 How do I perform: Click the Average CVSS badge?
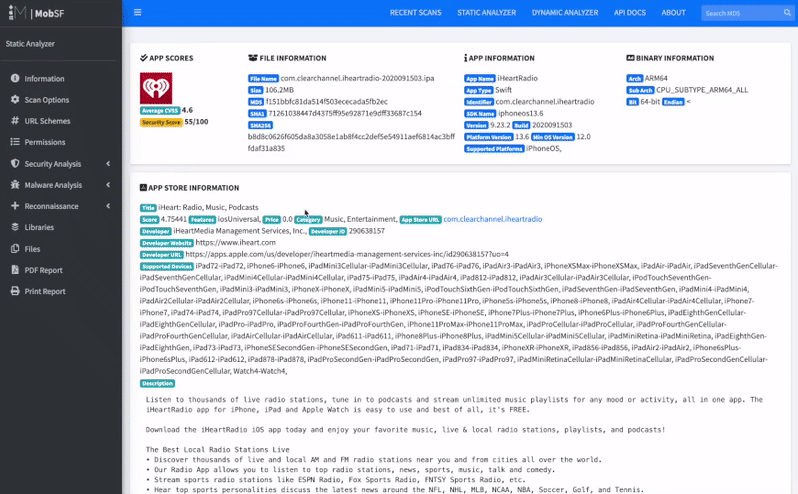tap(160, 110)
